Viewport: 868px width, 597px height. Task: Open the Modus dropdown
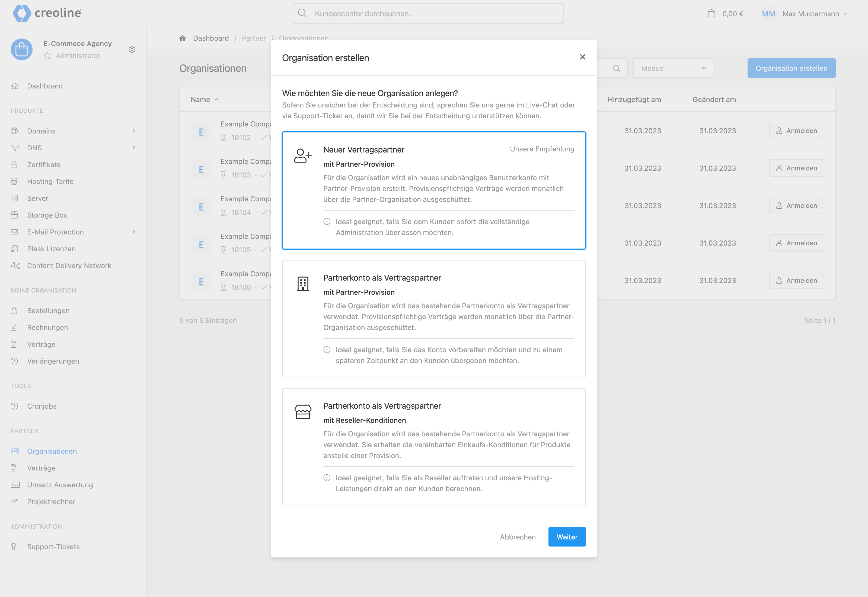(x=673, y=68)
